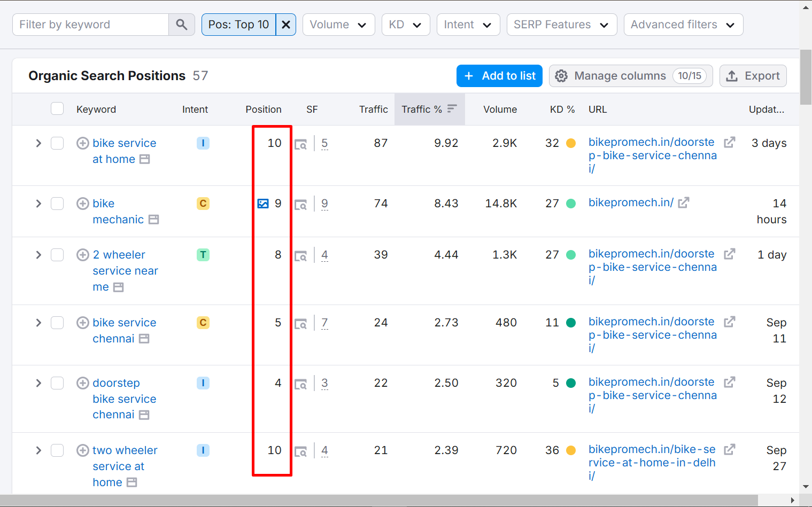Open the SERP Features filter dropdown
Screen dimensions: 812x507
pyautogui.click(x=561, y=25)
